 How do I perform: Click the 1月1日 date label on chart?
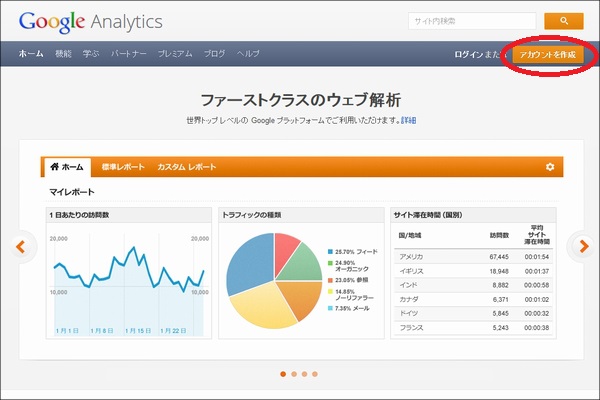pos(67,330)
